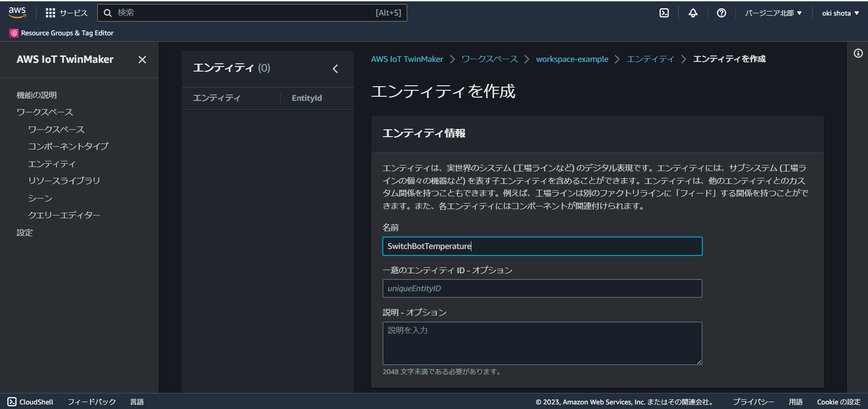Grab the description textarea resize handle
This screenshot has width=868, height=409.
click(x=699, y=362)
